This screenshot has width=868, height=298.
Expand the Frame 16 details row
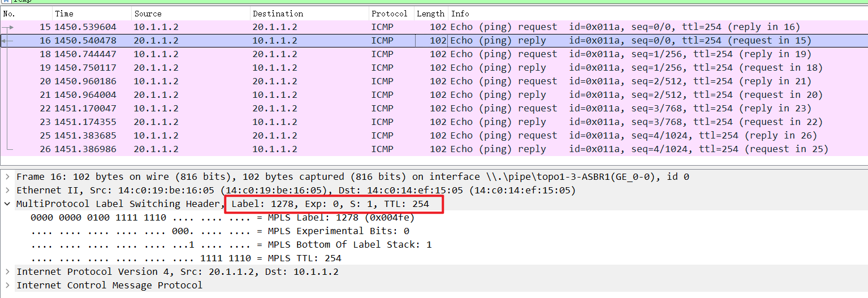coord(7,177)
